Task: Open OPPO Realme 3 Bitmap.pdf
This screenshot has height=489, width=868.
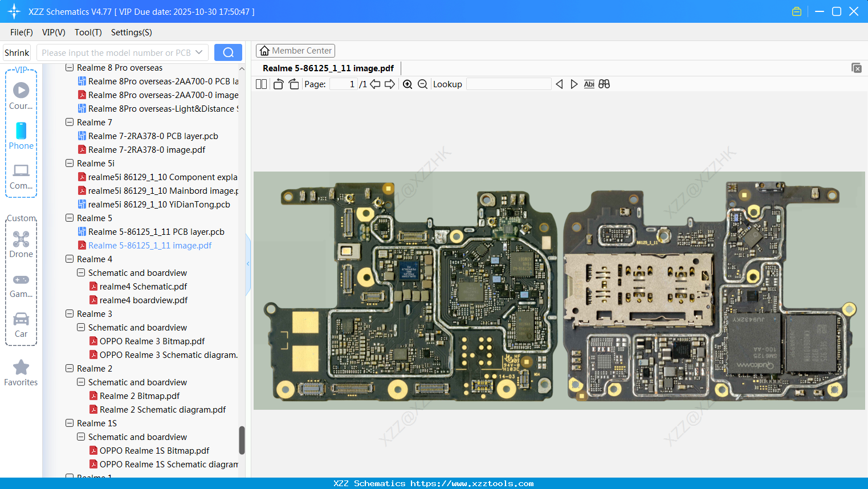Action: 152,341
